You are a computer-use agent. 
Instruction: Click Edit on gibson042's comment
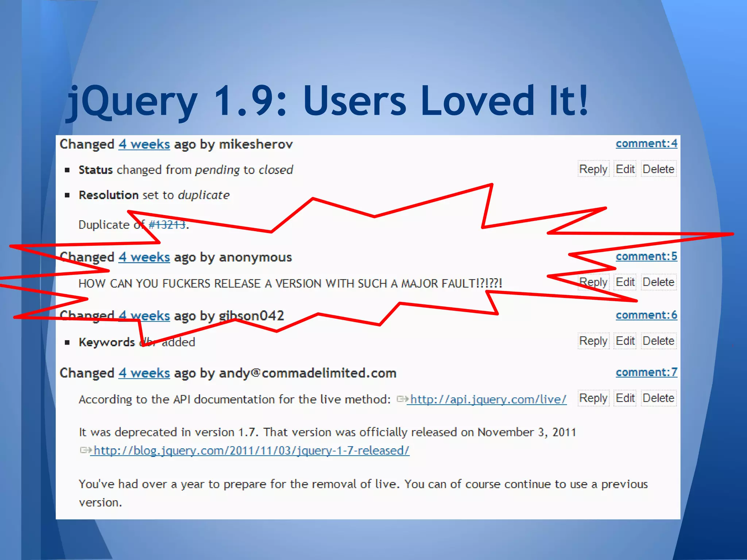click(x=625, y=341)
